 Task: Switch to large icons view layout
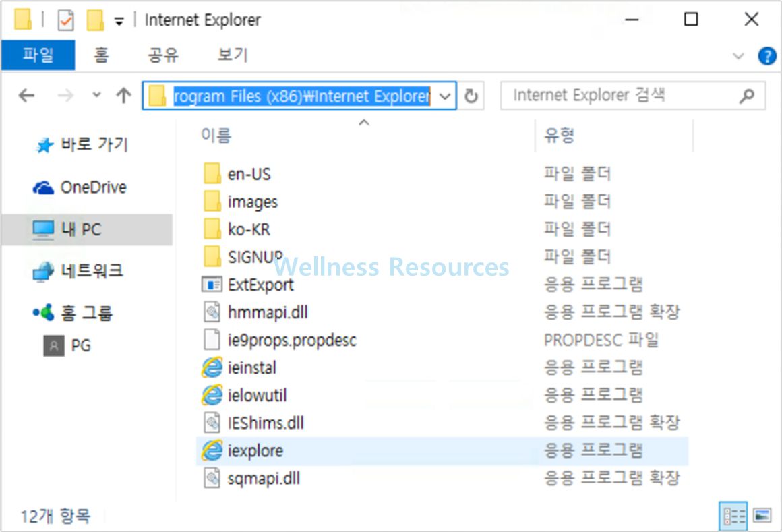(x=762, y=515)
